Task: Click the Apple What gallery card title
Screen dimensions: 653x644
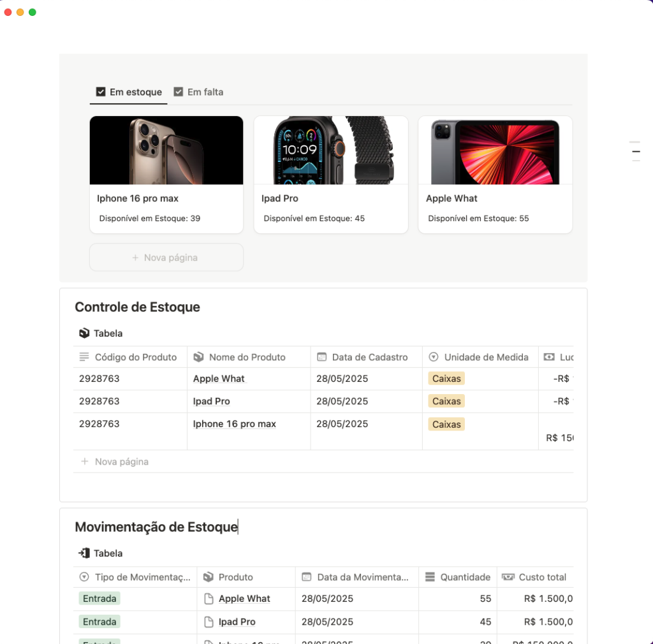Action: point(451,198)
